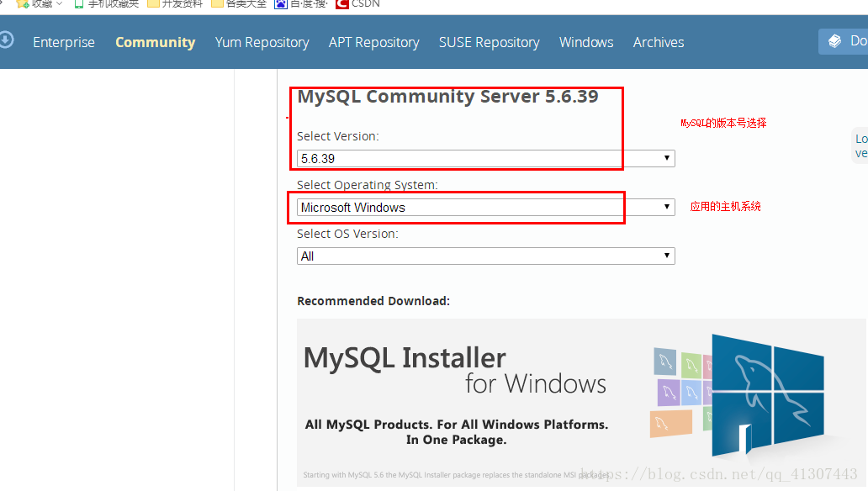Click the Windows navigation tab

coord(586,42)
